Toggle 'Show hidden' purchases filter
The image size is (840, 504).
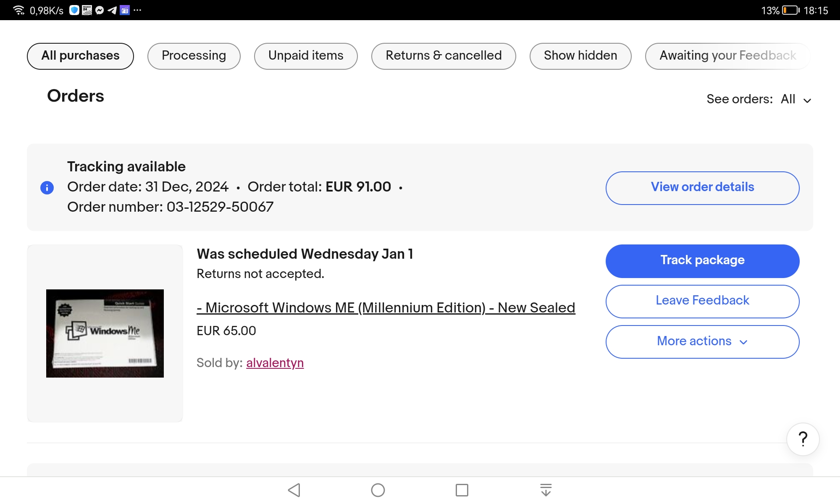coord(580,56)
